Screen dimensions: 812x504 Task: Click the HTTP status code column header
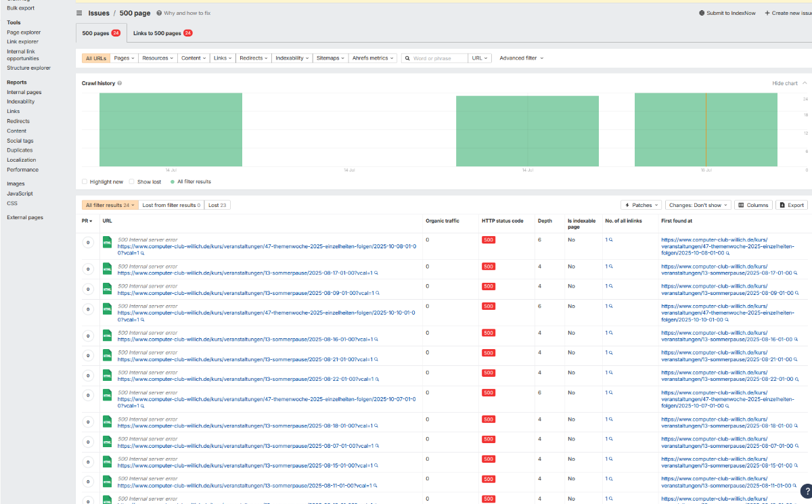pyautogui.click(x=502, y=221)
